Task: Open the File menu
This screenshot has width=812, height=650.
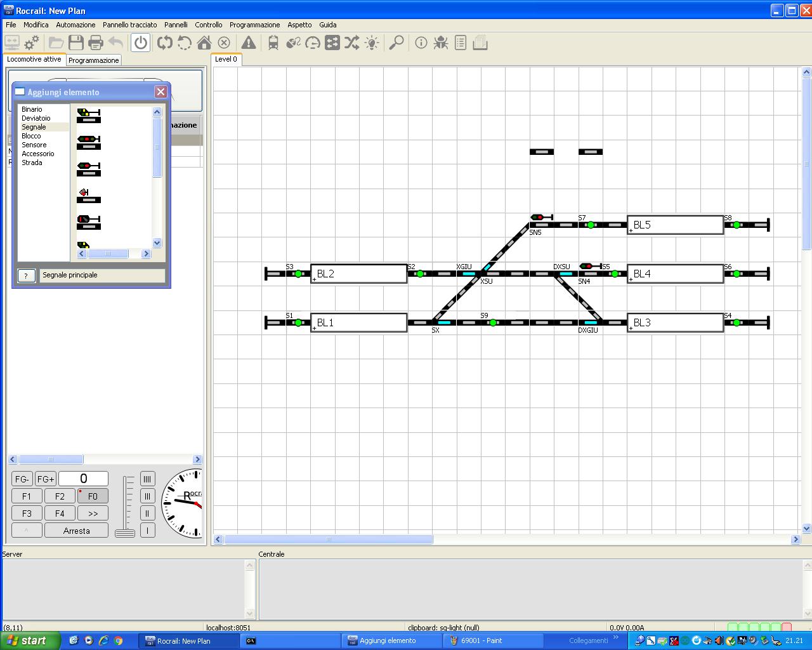Action: tap(11, 25)
